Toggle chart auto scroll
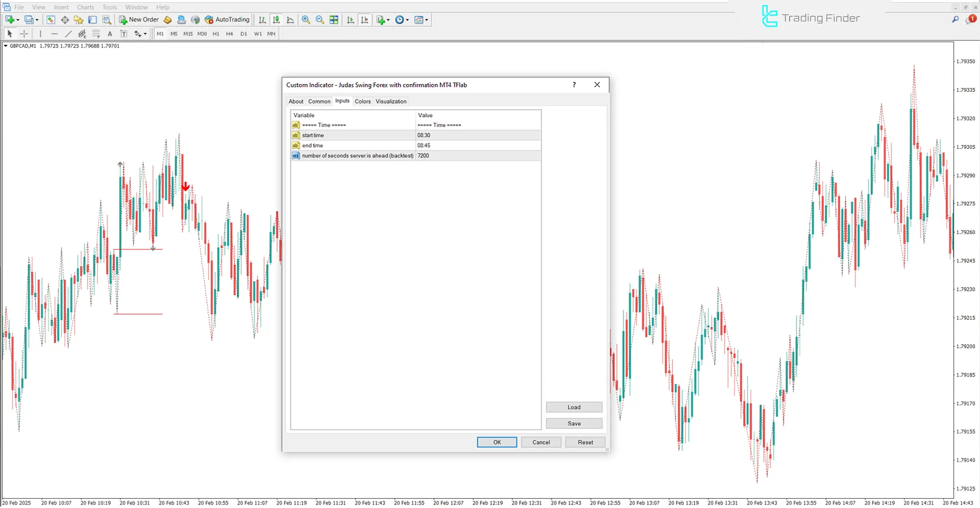This screenshot has height=508, width=980. [351, 19]
